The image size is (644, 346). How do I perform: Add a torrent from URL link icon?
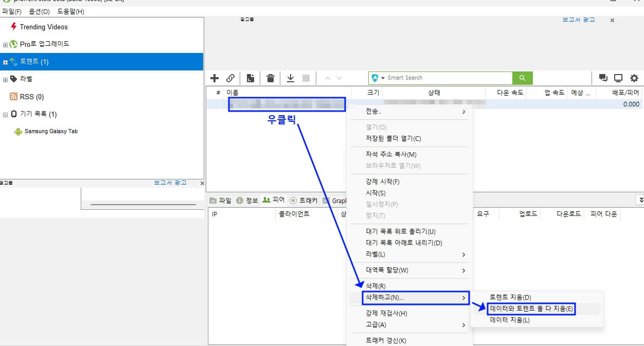[x=231, y=78]
